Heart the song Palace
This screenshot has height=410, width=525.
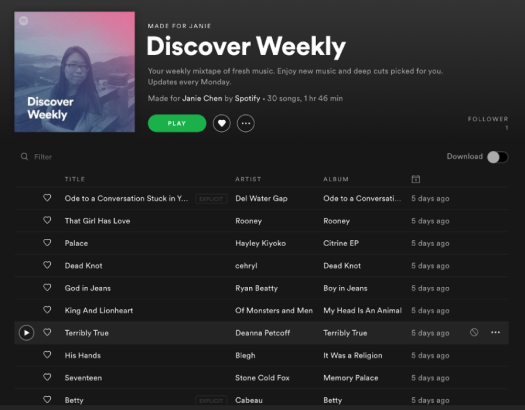pyautogui.click(x=47, y=243)
